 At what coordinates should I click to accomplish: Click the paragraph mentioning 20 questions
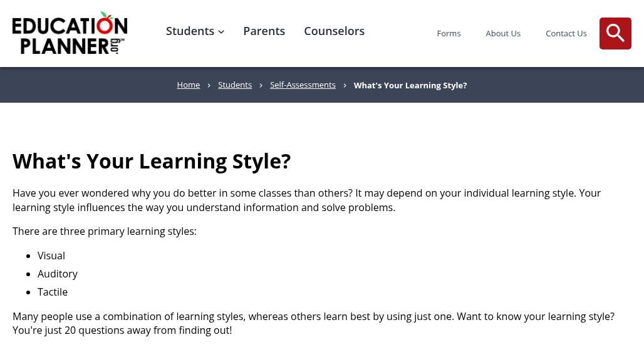[x=313, y=323]
